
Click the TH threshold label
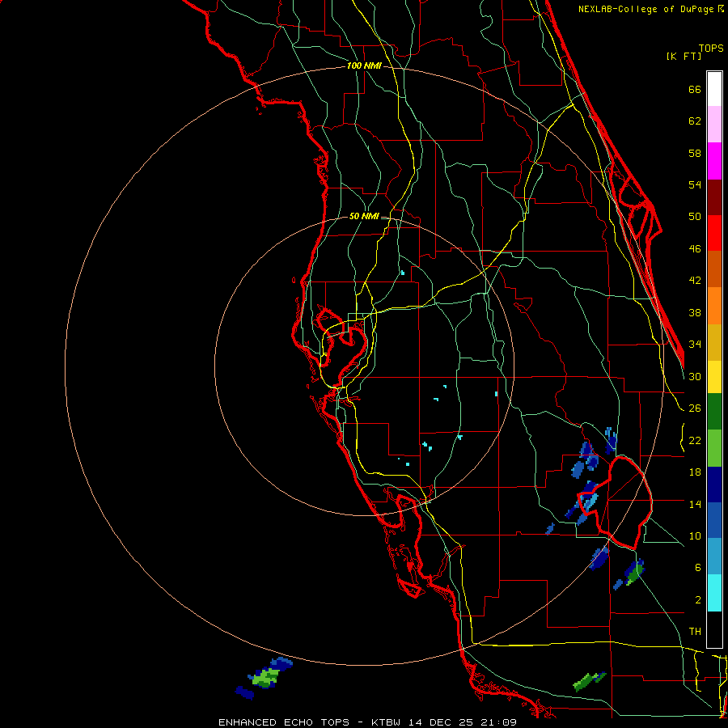coord(695,632)
